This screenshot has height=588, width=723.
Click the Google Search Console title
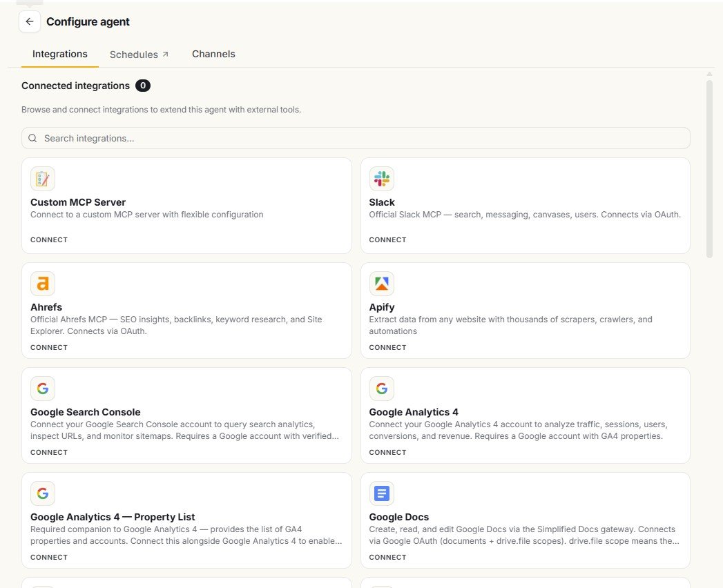coord(86,413)
